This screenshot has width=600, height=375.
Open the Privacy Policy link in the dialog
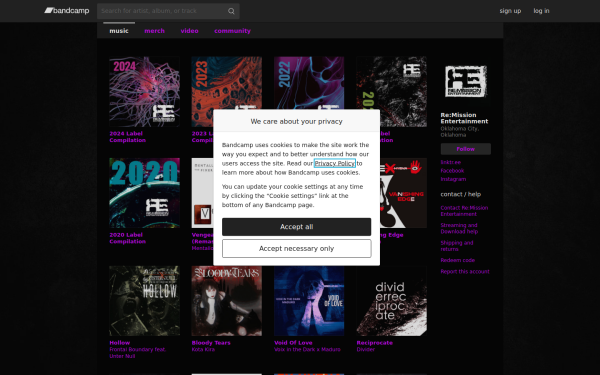coord(334,163)
